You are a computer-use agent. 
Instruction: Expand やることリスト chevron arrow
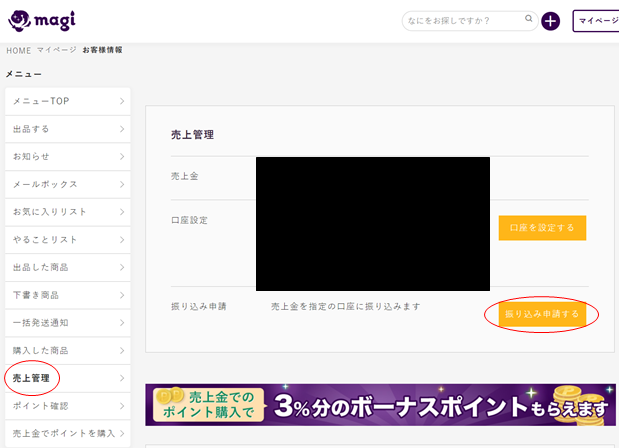pos(121,240)
